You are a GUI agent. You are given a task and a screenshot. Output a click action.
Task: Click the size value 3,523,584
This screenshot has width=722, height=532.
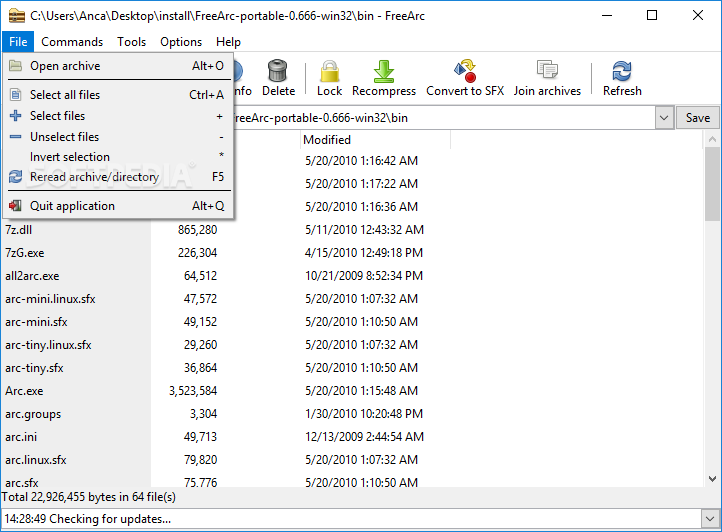pyautogui.click(x=193, y=391)
